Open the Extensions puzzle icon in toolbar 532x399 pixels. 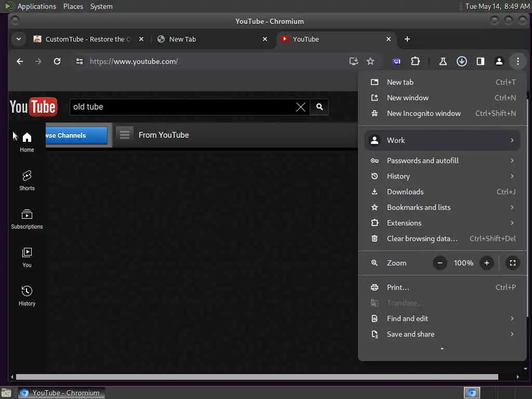[415, 61]
